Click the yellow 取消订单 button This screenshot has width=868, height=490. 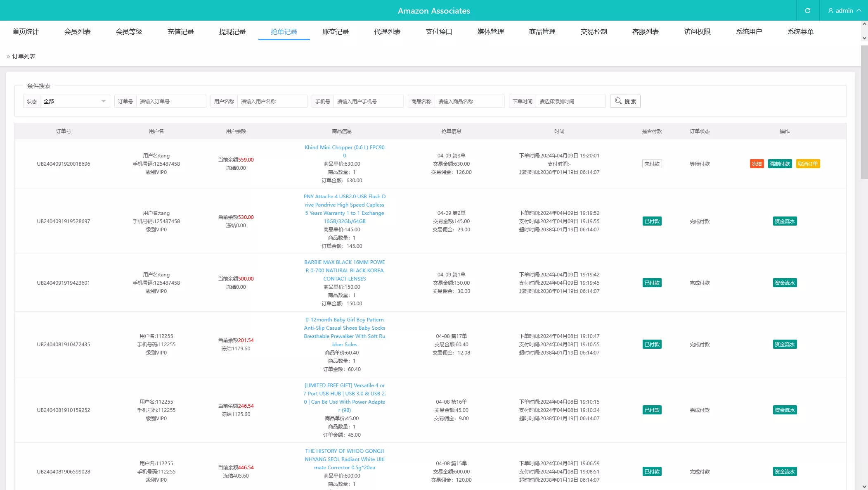click(807, 164)
